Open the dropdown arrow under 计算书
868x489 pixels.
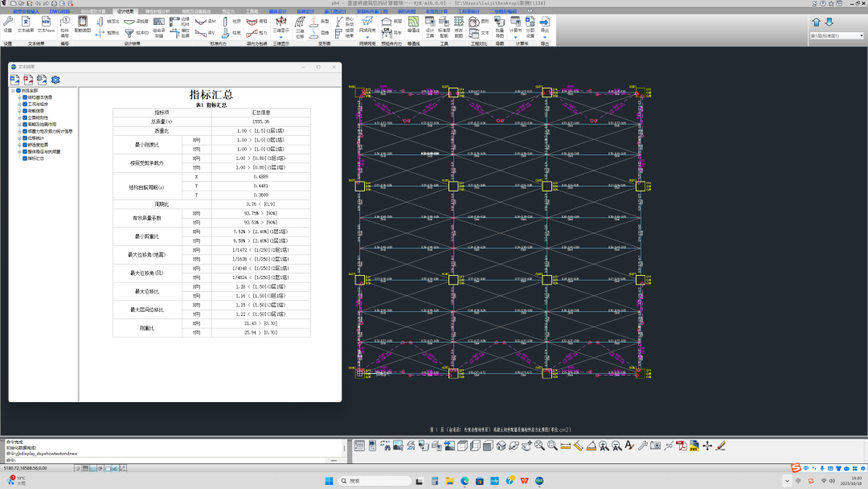point(515,37)
